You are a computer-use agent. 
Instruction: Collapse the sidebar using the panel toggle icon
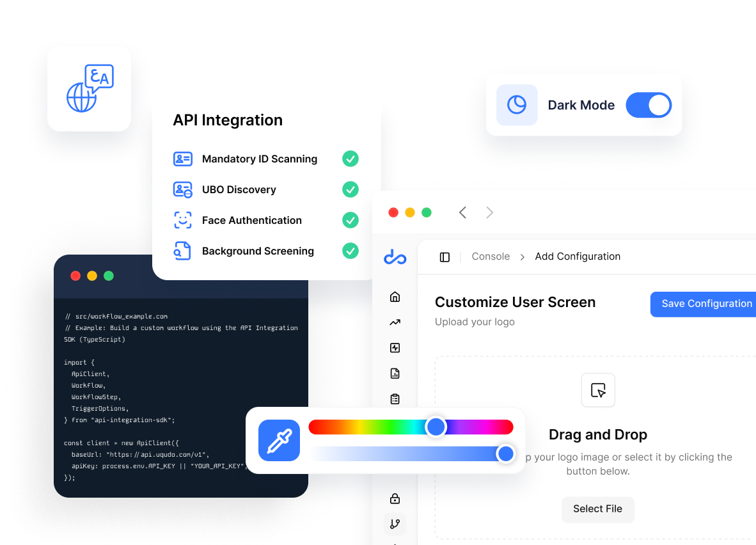coord(445,257)
